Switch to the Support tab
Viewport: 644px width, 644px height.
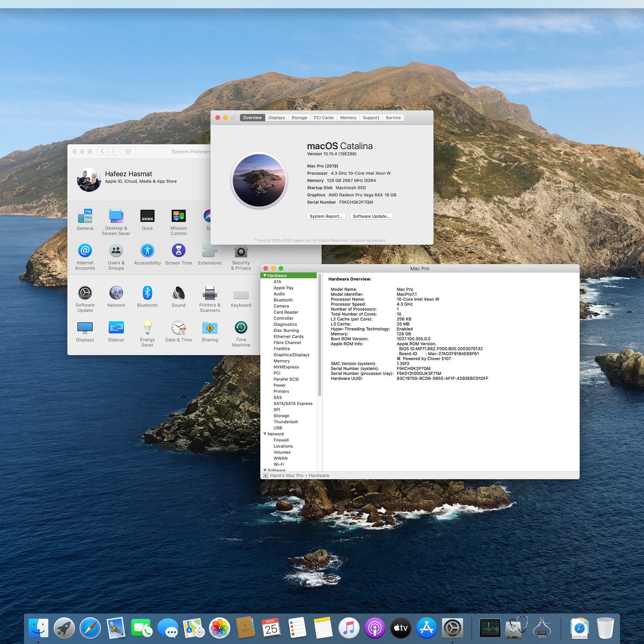tap(371, 118)
